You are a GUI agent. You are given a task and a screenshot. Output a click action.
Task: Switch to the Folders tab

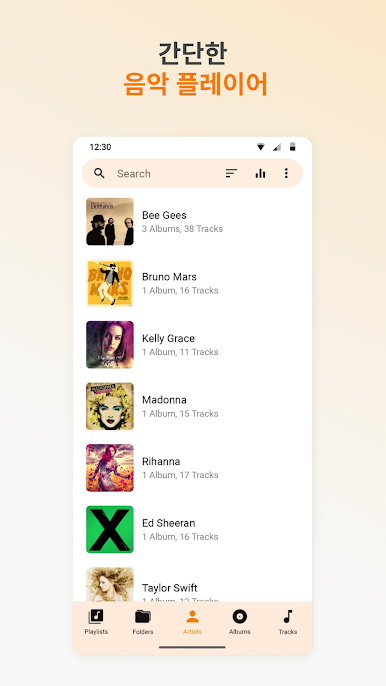143,622
